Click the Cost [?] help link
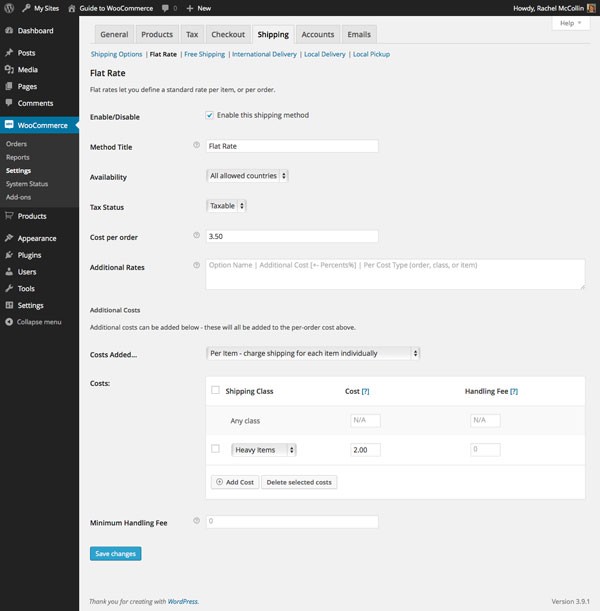This screenshot has height=611, width=600. click(365, 391)
